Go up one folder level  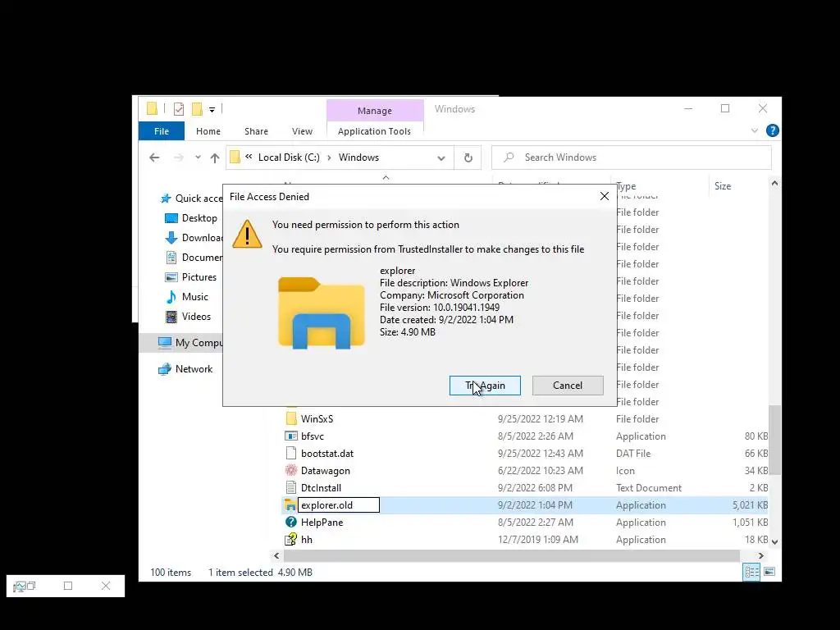tap(215, 157)
